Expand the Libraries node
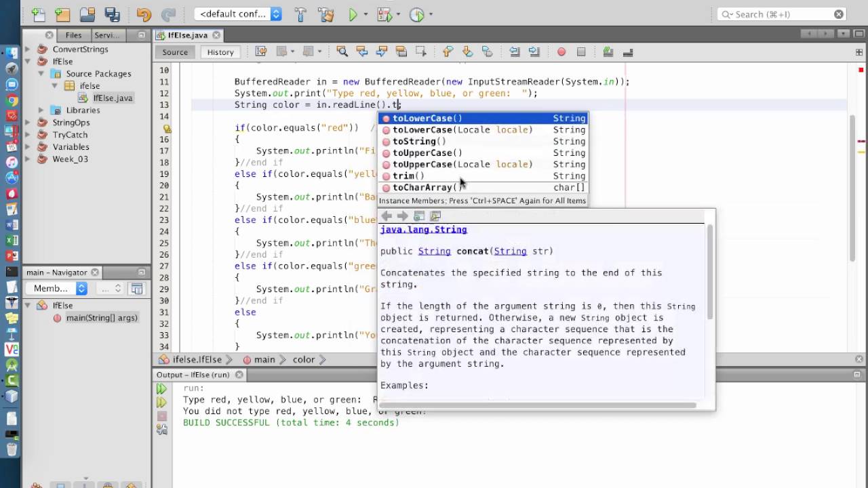868x488 pixels. point(41,110)
